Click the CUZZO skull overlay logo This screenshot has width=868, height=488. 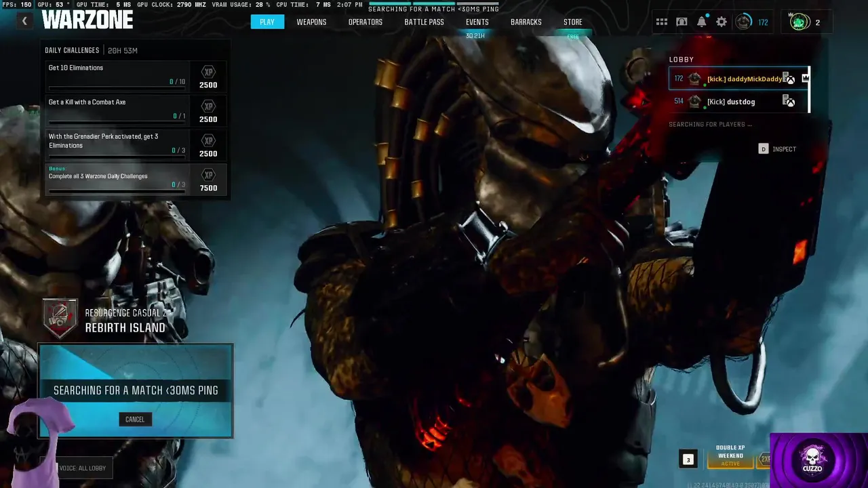[812, 460]
